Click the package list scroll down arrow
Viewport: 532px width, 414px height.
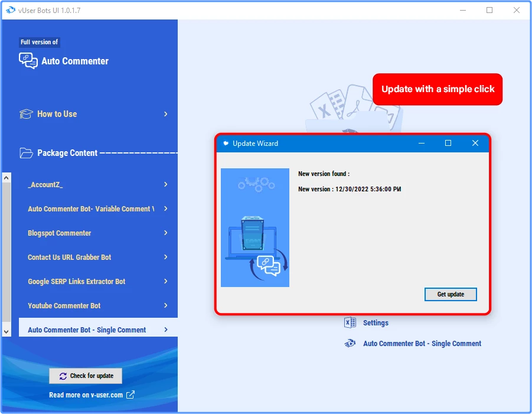(6, 331)
